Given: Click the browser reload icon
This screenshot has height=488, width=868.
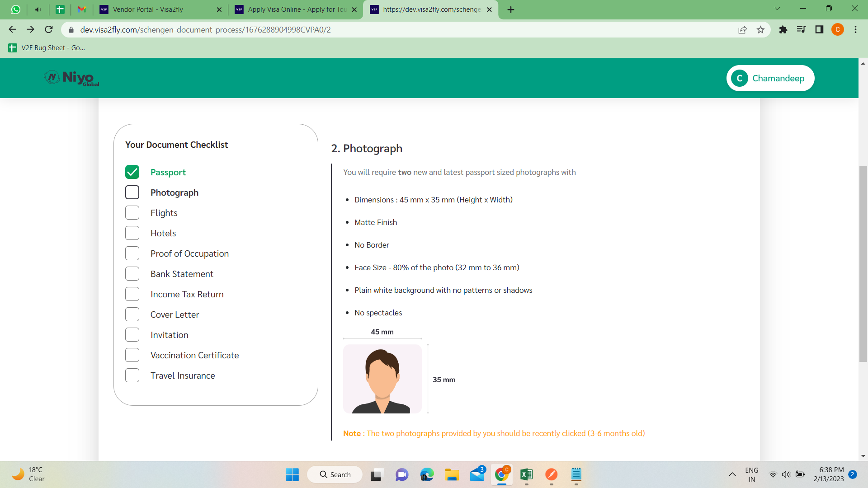Looking at the screenshot, I should [49, 30].
